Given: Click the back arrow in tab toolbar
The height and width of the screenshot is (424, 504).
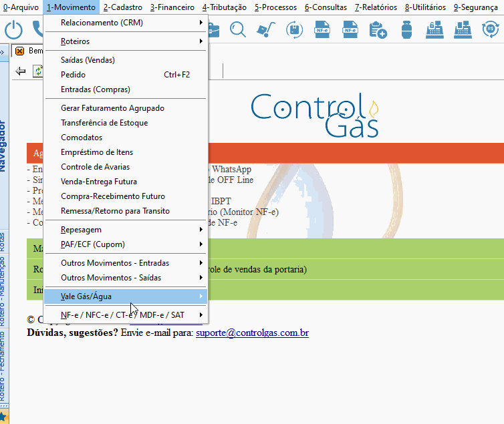Looking at the screenshot, I should click(21, 71).
